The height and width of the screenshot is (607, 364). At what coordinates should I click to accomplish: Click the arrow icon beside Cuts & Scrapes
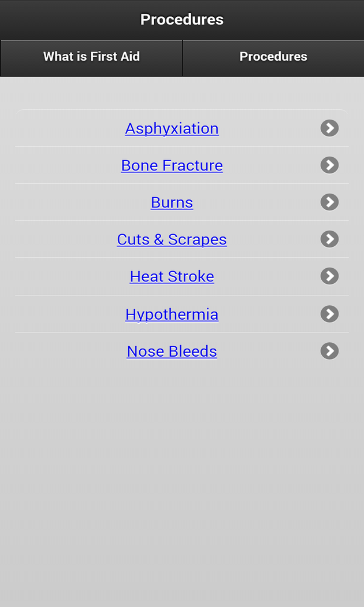pos(329,239)
